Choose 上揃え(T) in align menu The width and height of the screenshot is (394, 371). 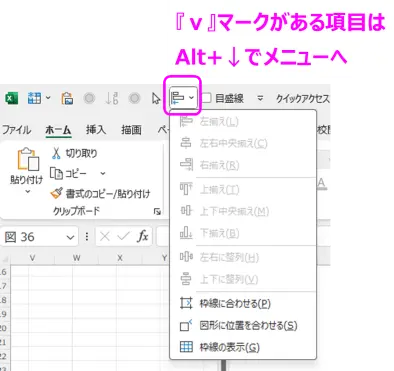coord(243,190)
